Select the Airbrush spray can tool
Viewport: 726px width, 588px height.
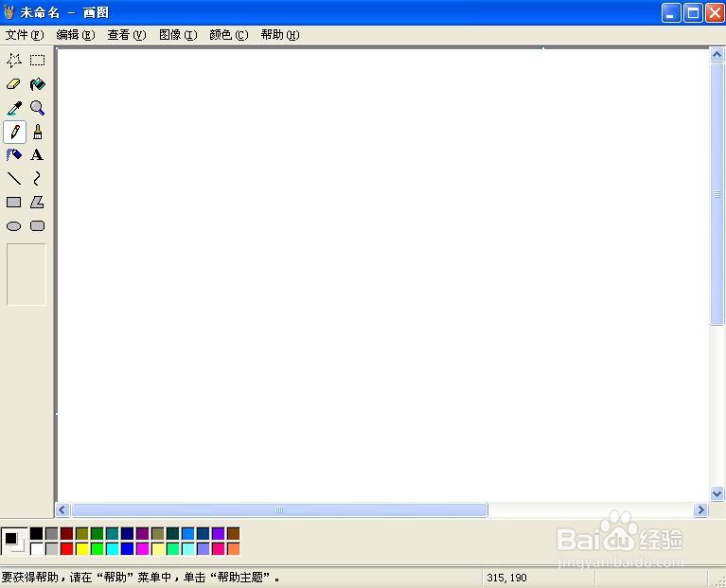click(x=14, y=154)
